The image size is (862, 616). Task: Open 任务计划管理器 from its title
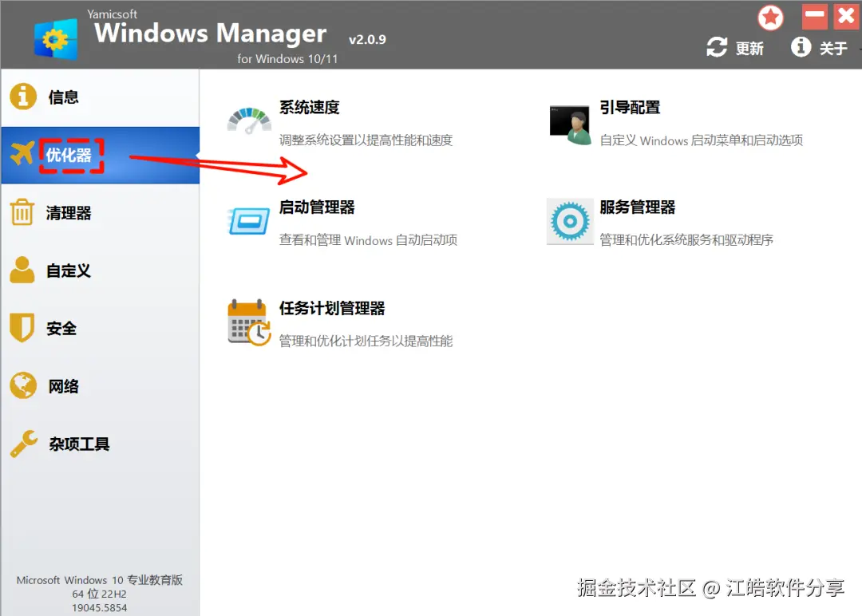(332, 308)
